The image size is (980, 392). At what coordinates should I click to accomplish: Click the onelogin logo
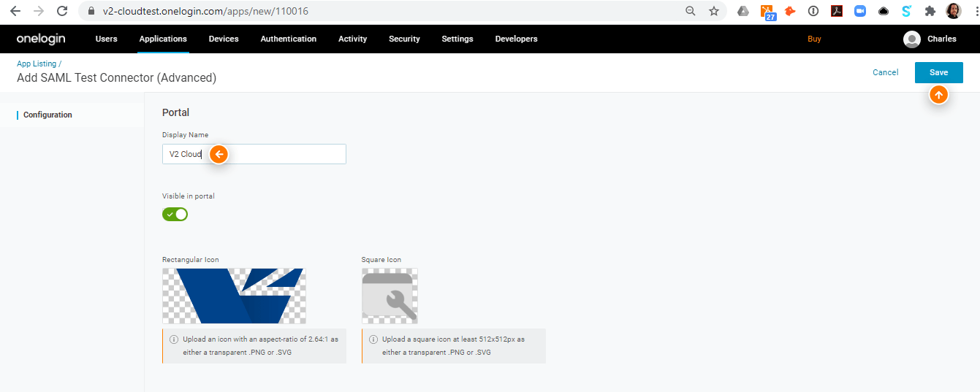[x=41, y=39]
